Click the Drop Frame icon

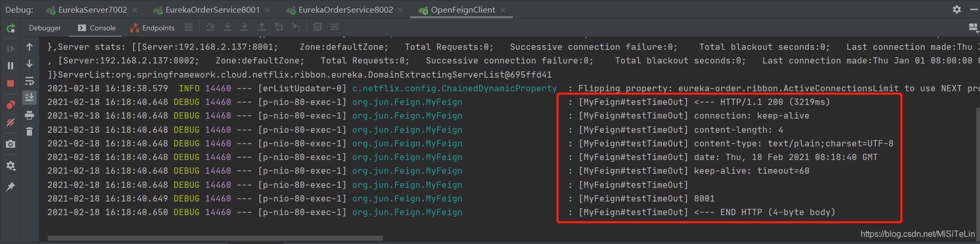[x=279, y=27]
